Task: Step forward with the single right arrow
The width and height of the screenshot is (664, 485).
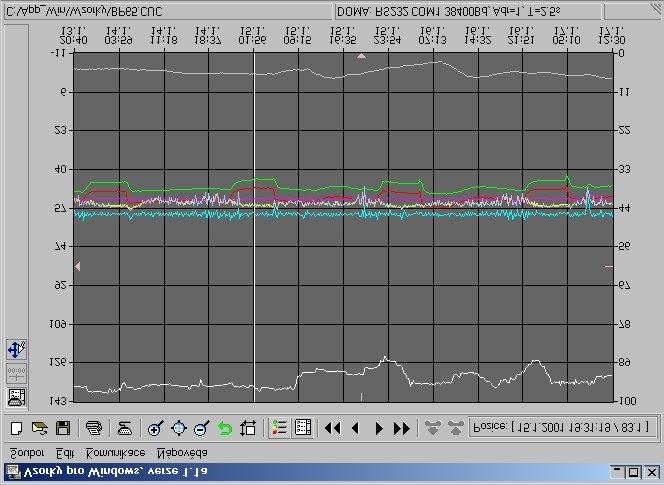Action: coord(379,429)
